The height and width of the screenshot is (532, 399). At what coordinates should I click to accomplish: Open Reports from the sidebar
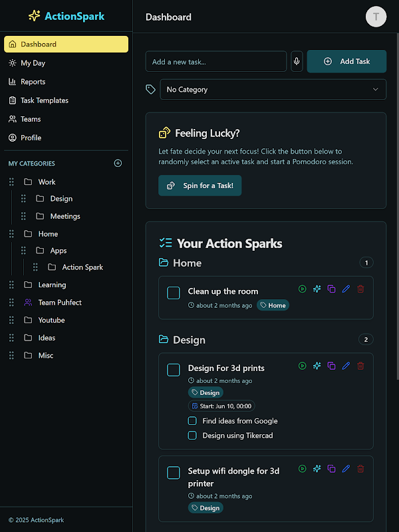33,82
